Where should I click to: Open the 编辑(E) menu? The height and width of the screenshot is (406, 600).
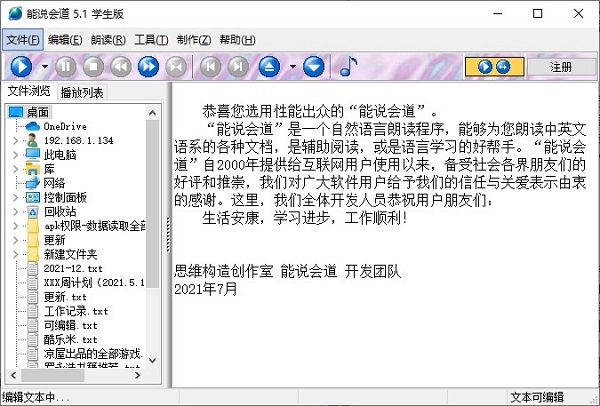point(65,40)
